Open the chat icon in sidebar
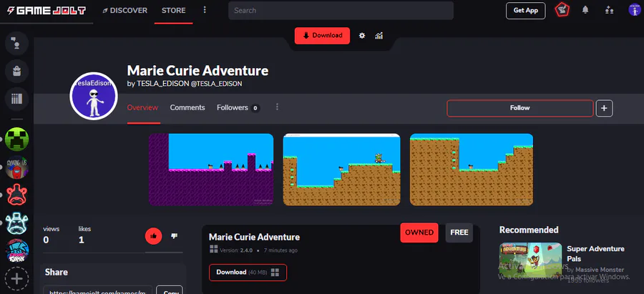Screen dimensions: 644x294 (x=16, y=43)
